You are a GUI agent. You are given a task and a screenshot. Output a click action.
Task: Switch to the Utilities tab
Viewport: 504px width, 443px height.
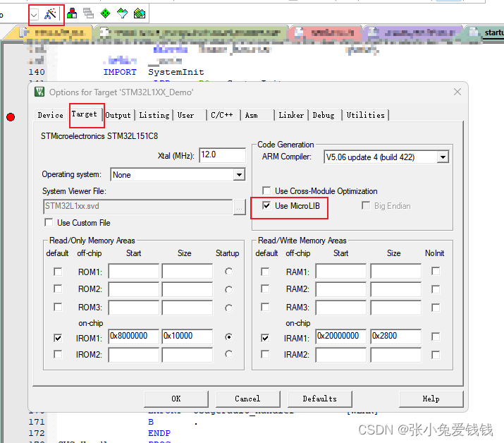pos(365,115)
